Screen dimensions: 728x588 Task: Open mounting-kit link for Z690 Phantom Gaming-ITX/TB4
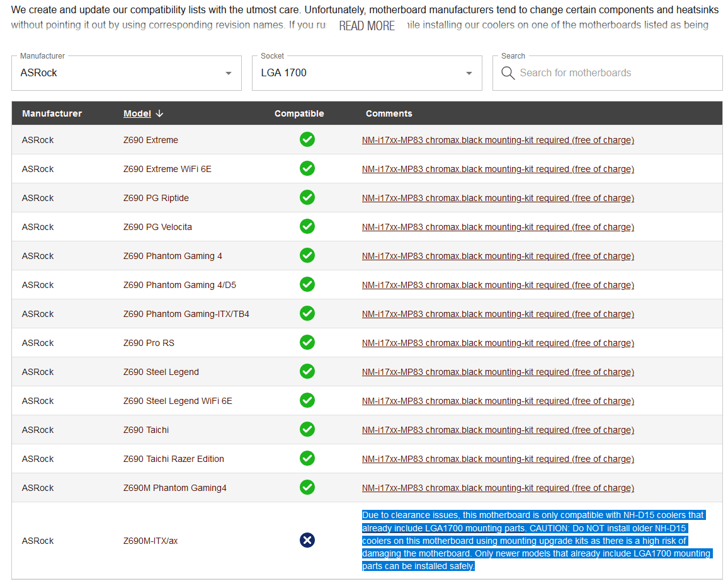498,314
